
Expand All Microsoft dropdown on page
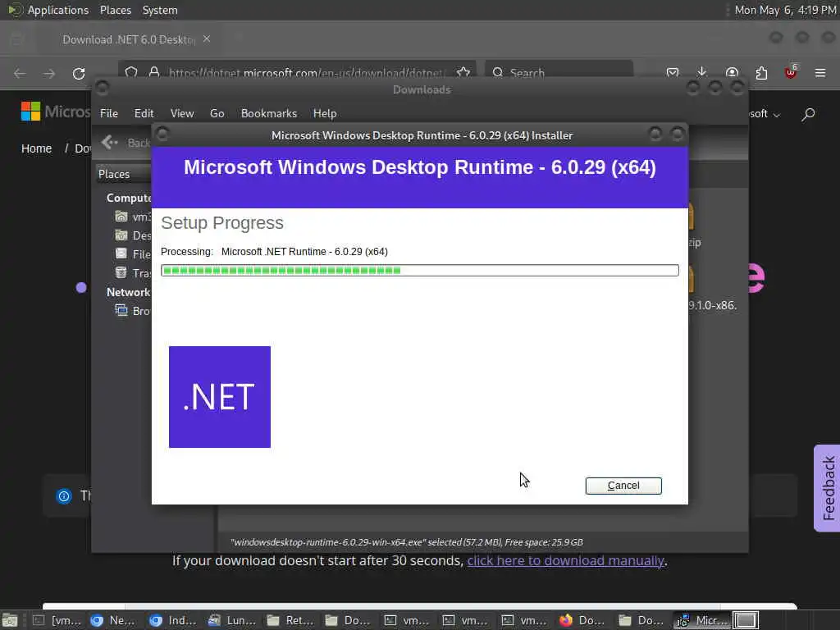tap(765, 114)
